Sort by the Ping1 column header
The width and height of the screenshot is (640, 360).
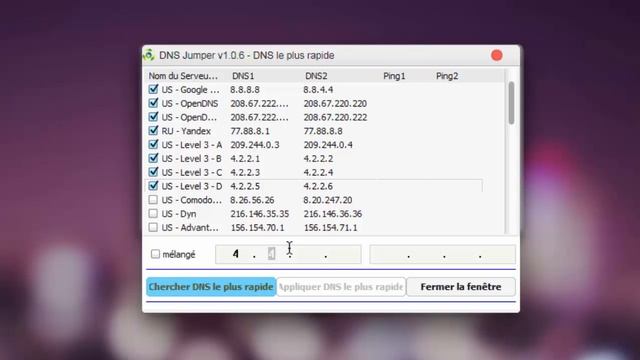[x=394, y=76]
